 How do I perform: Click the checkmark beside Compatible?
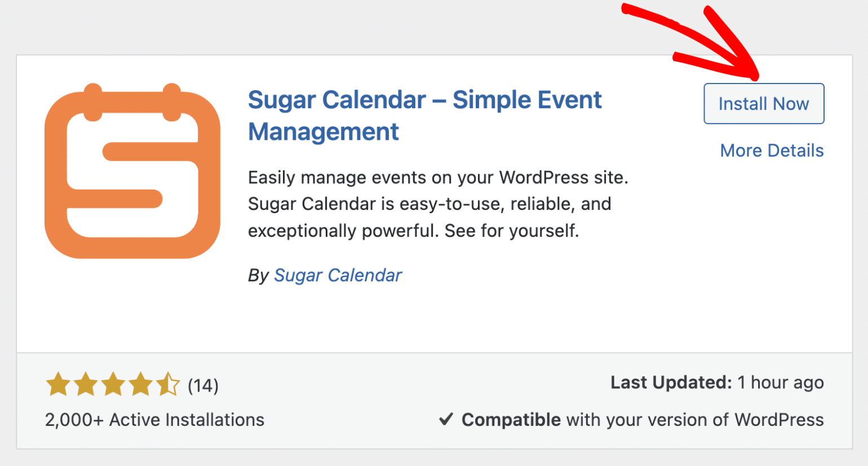(447, 419)
